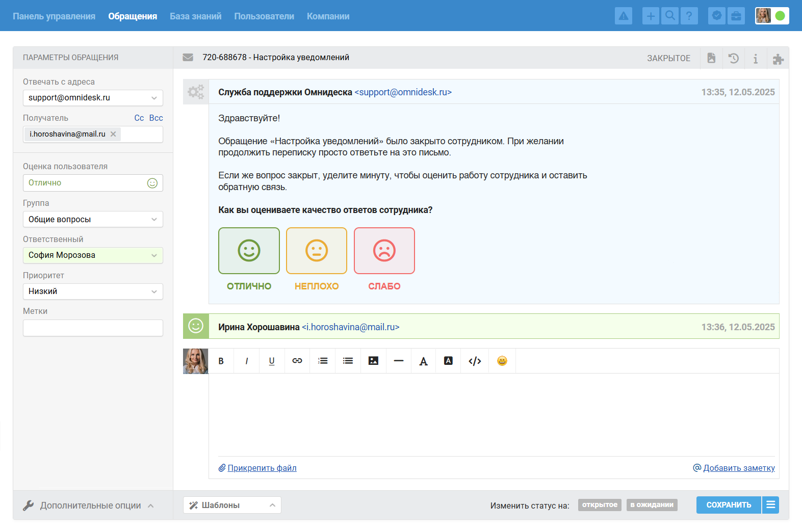This screenshot has width=802, height=532.
Task: Open the Компании menu item
Action: pyautogui.click(x=328, y=16)
